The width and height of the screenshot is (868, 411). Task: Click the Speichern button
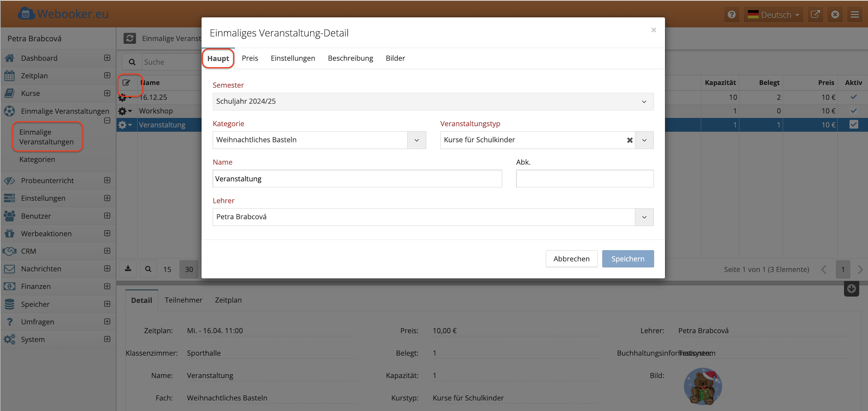click(627, 259)
